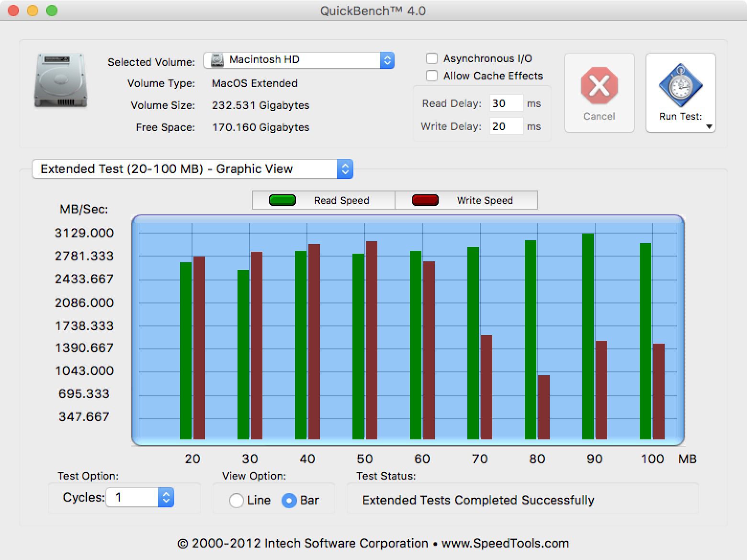Screen dimensions: 747x560
Task: Zoom the QuickBench window with green button
Action: point(52,11)
